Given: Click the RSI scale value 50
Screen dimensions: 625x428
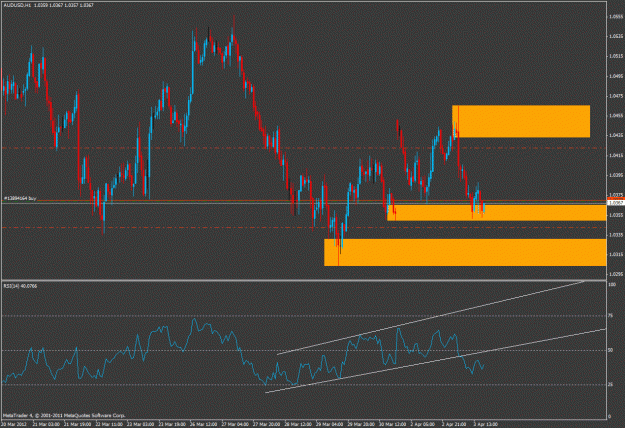Looking at the screenshot, I should pos(611,350).
